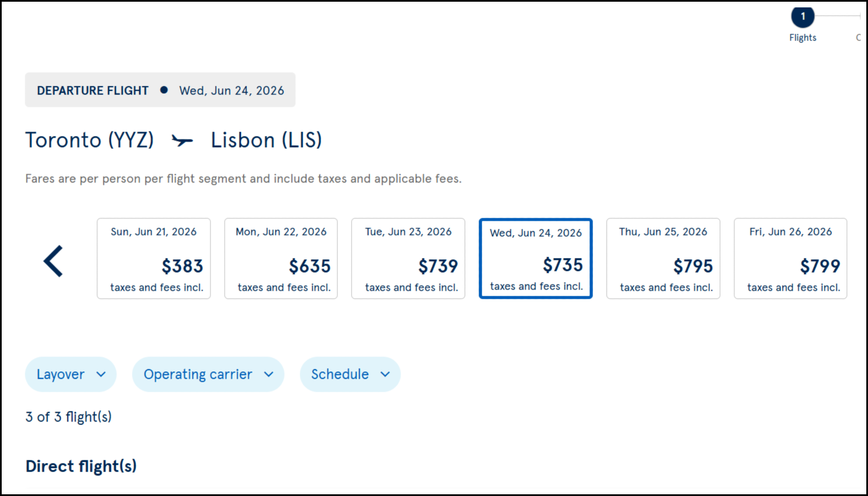Screen dimensions: 868x496
Task: Click the Operating carrier chevron icon
Action: point(269,374)
